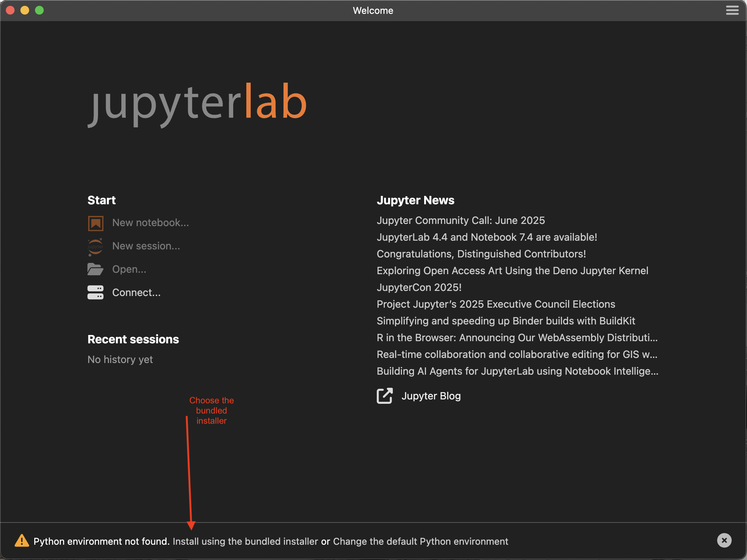Install using the bundled installer
The width and height of the screenshot is (747, 560).
point(245,541)
